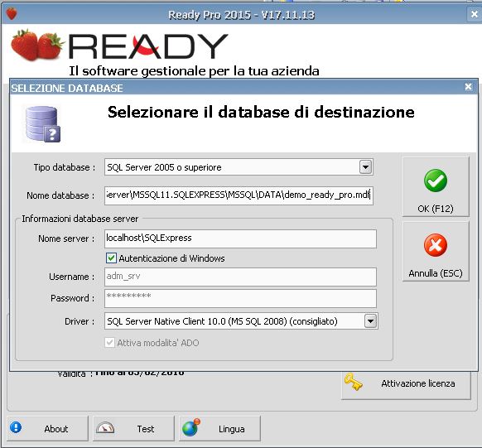The image size is (482, 448).
Task: Open the Tipo database dropdown
Action: (x=365, y=167)
